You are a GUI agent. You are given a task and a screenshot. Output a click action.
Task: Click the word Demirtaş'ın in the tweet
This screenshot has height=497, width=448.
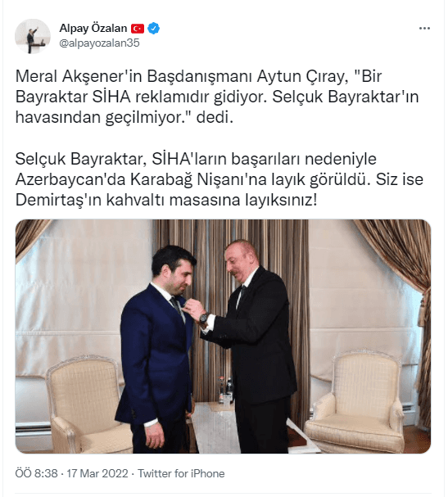pos(58,201)
